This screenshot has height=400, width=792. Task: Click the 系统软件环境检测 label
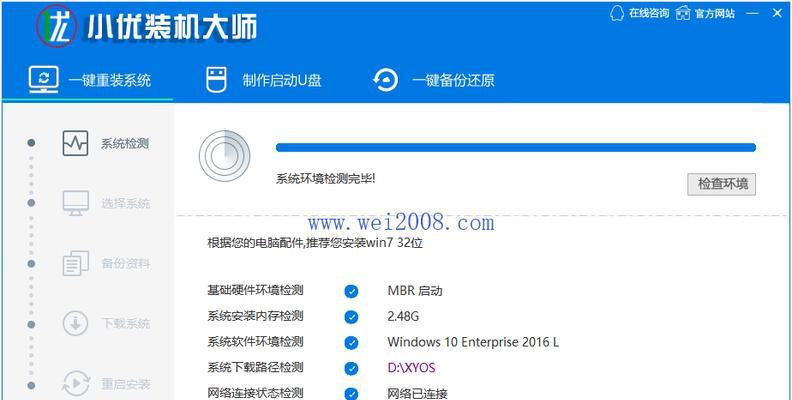(x=255, y=342)
